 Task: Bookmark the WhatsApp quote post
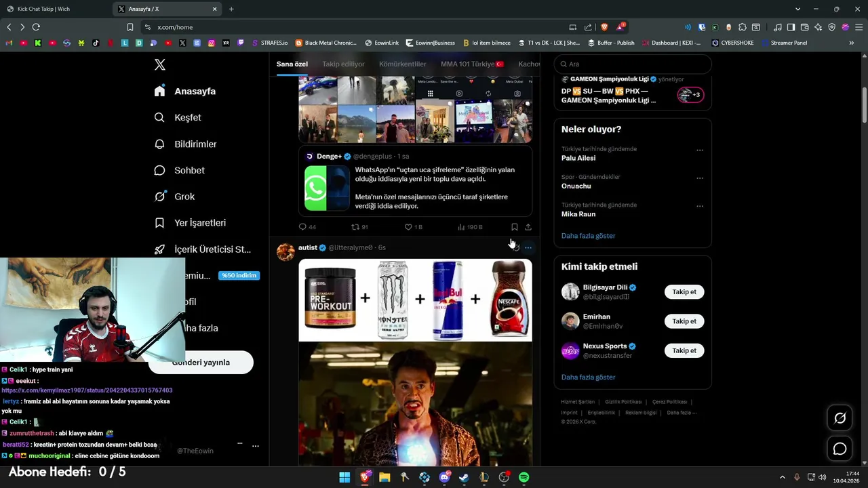click(x=514, y=227)
